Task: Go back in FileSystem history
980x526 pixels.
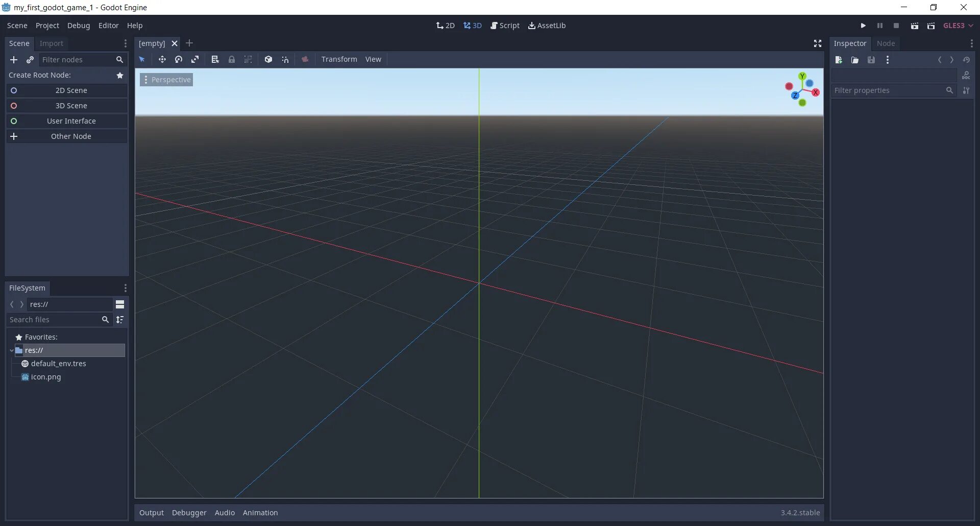Action: tap(12, 304)
